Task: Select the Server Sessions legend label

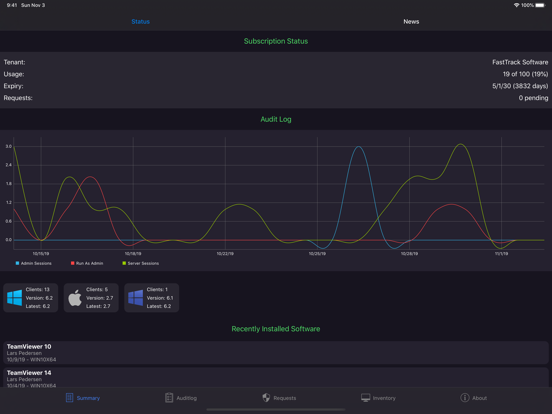Action: [143, 263]
